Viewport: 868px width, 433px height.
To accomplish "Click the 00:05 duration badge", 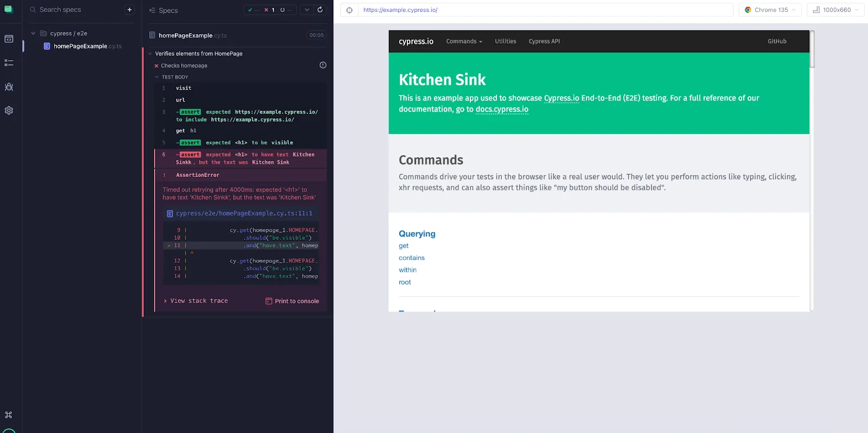I will coord(317,35).
